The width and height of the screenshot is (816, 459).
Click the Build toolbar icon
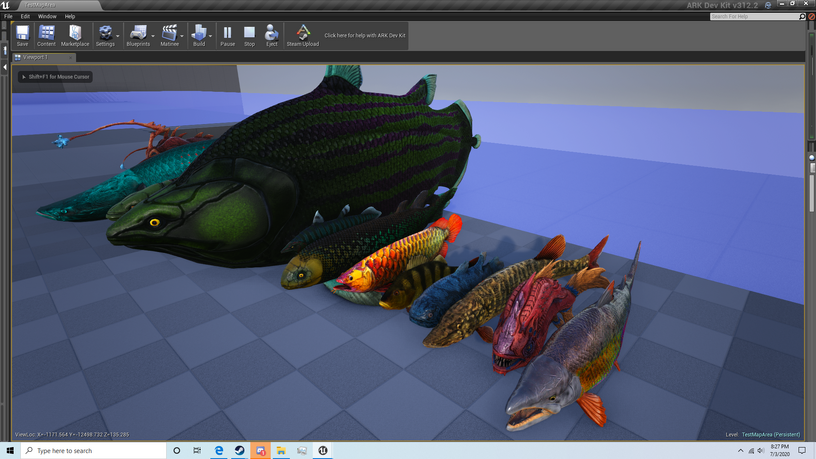[199, 35]
